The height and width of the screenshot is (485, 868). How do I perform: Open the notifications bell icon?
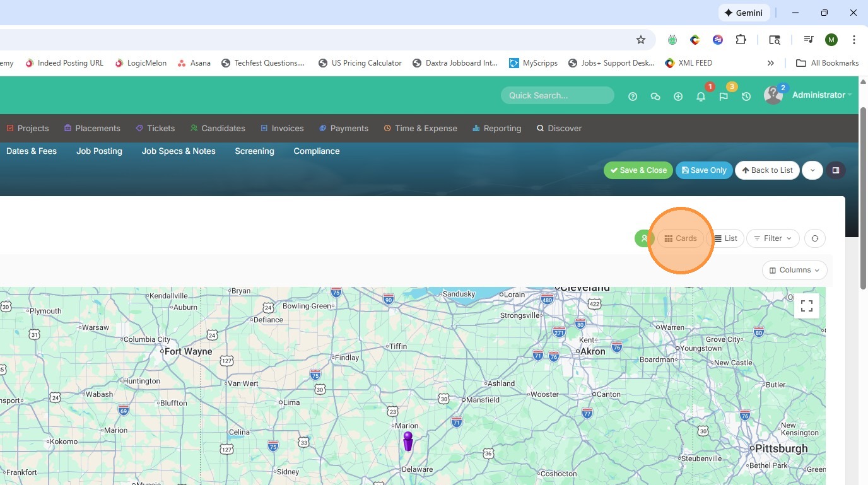(x=701, y=96)
